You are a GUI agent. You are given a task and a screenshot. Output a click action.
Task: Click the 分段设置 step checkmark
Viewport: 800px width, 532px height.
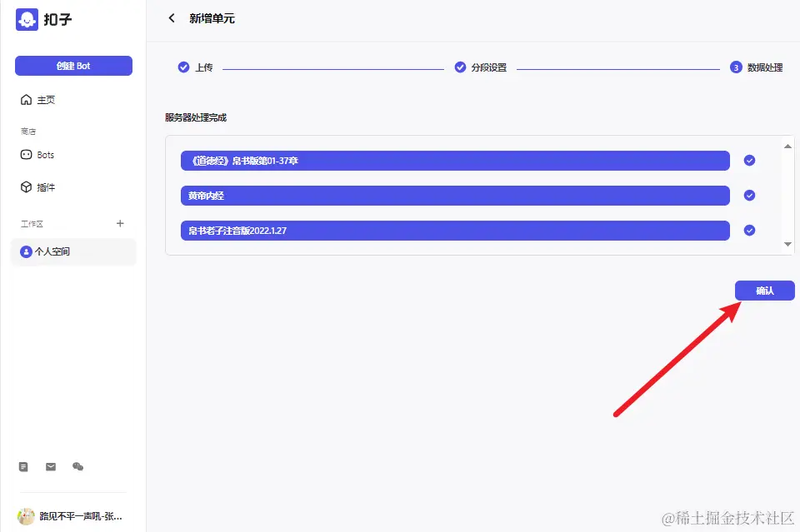(460, 67)
